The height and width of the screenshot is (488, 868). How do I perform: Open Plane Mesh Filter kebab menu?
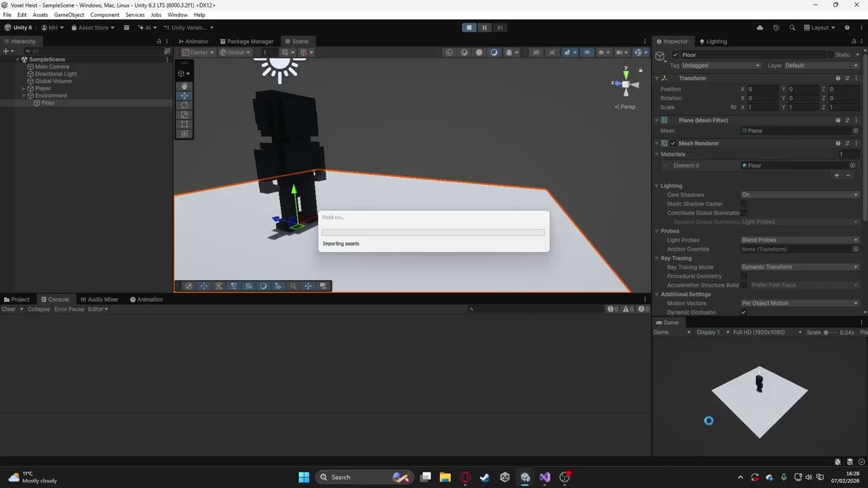856,120
